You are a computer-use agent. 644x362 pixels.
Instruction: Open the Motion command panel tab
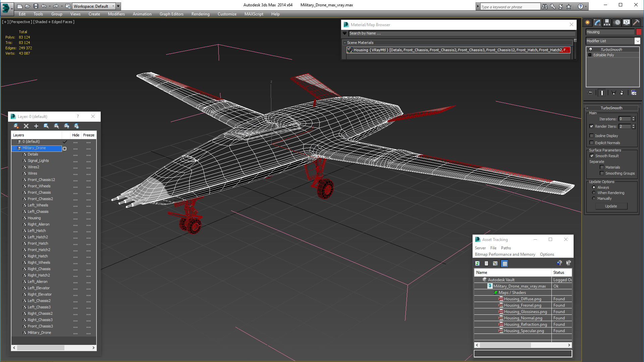click(x=617, y=22)
